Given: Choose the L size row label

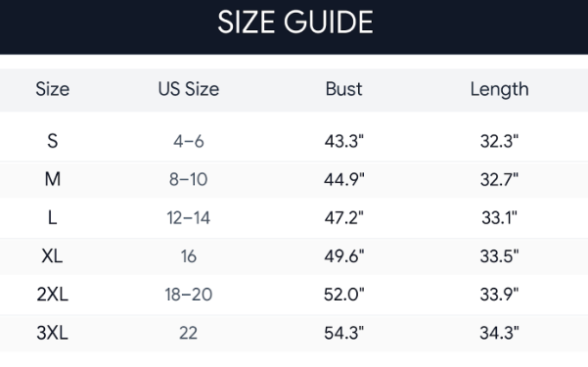Looking at the screenshot, I should (53, 217).
